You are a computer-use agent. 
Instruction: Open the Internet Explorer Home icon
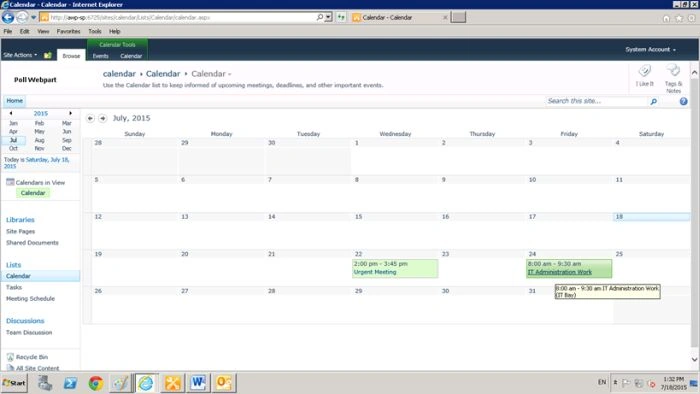tap(666, 18)
